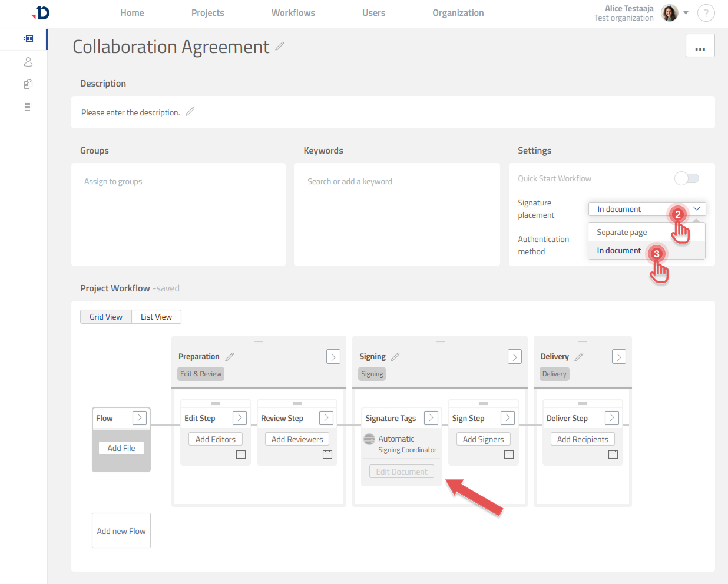Screen dimensions: 728x584
Task: Click the calendar icon under Sign Step
Action: pos(509,454)
